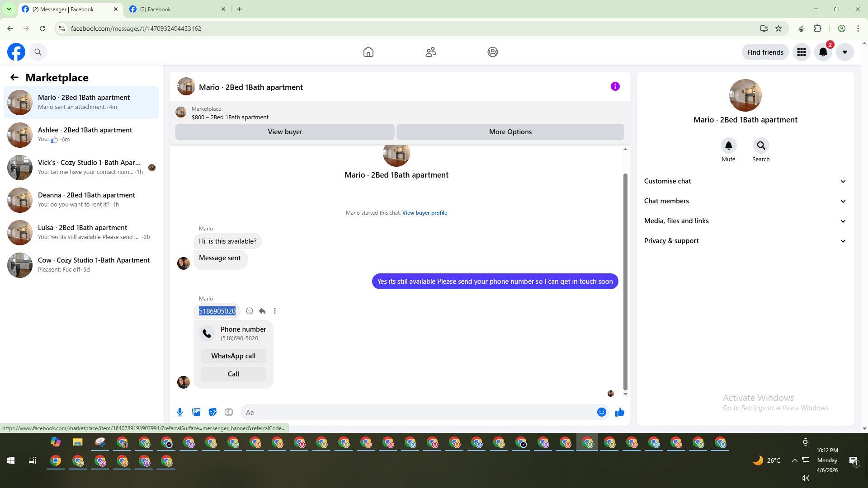
Task: Open notifications bell with 2 badge
Action: [x=823, y=52]
